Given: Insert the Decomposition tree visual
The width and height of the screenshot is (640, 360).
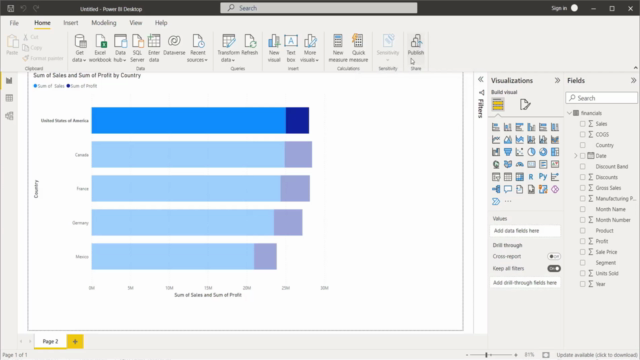Looking at the screenshot, I should click(496, 189).
